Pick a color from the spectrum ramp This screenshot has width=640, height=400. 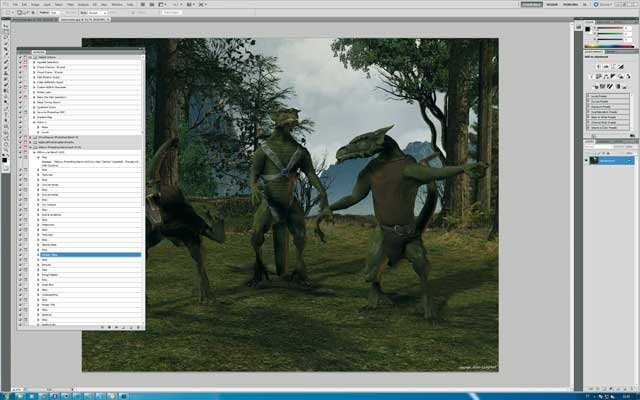click(609, 46)
